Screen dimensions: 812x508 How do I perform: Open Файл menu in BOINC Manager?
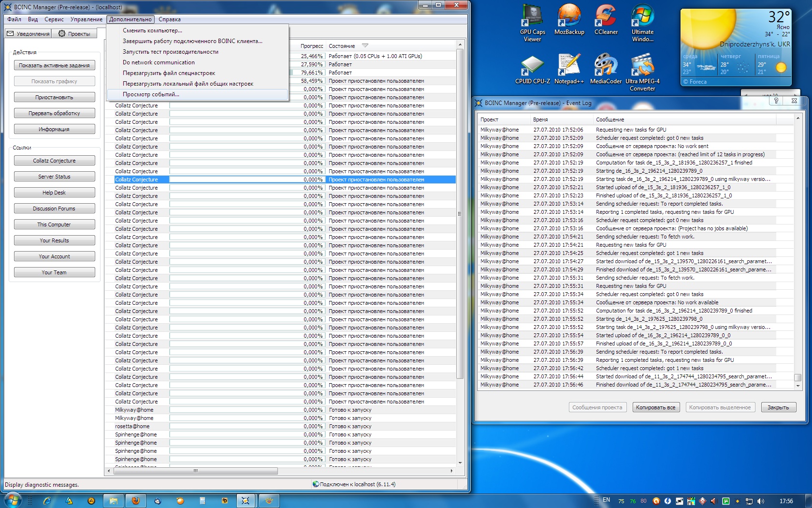pos(14,19)
